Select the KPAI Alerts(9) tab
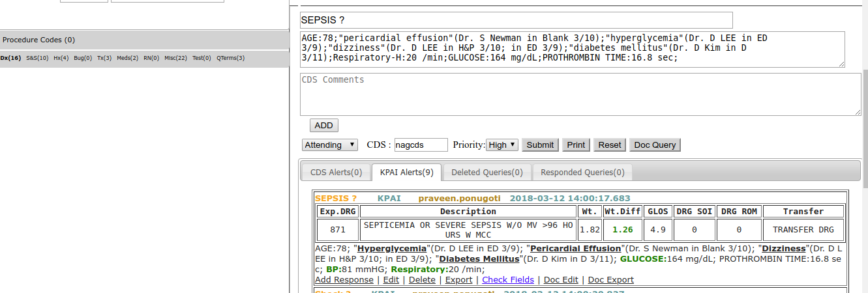Image resolution: width=868 pixels, height=293 pixels. pos(406,173)
